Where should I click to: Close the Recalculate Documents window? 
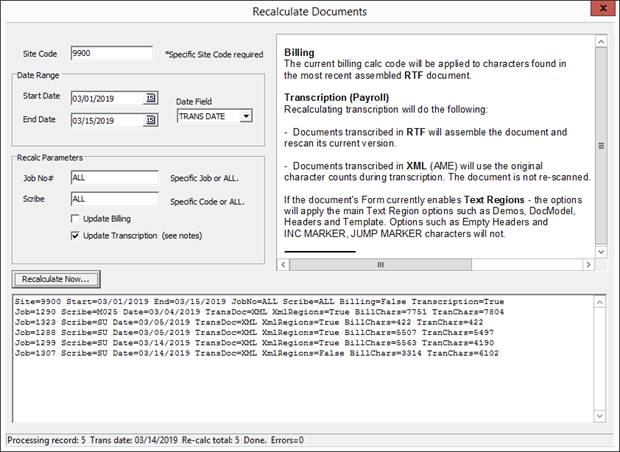[598, 12]
